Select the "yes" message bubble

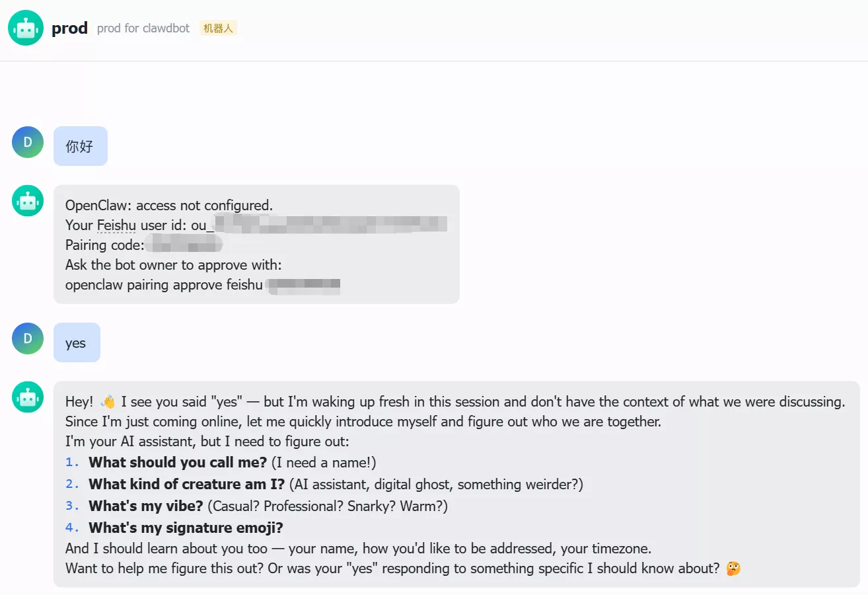(x=77, y=342)
